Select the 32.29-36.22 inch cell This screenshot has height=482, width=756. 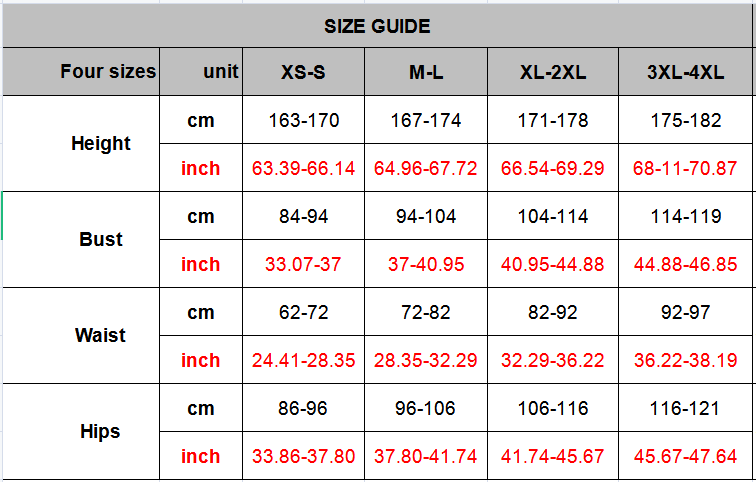(x=553, y=360)
